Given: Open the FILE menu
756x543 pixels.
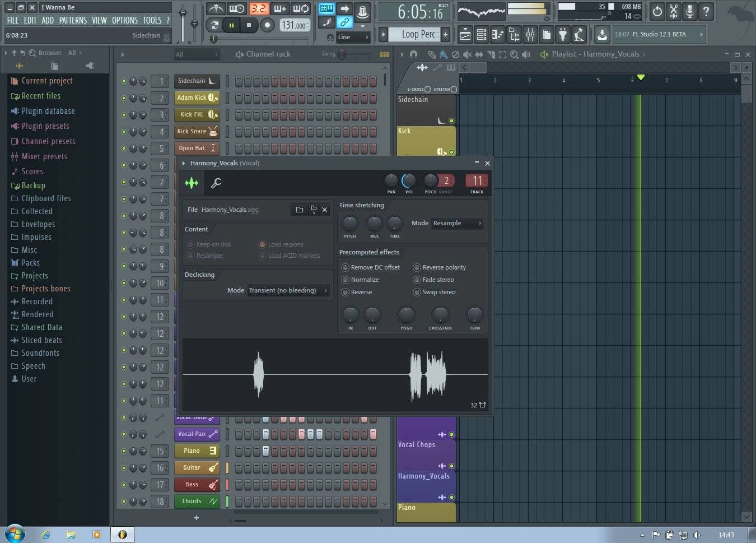Looking at the screenshot, I should pos(13,20).
